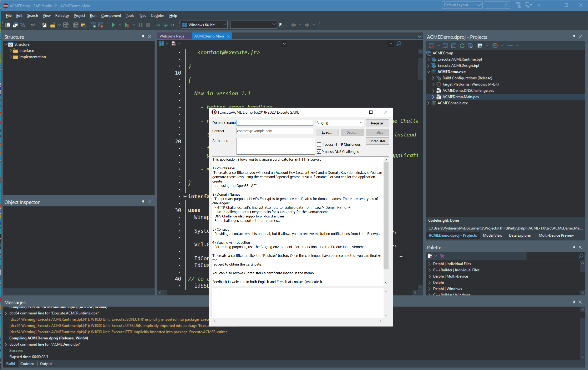Screen dimensions: 588x370
Task: Click the Add file to project icon
Action: coord(93,25)
